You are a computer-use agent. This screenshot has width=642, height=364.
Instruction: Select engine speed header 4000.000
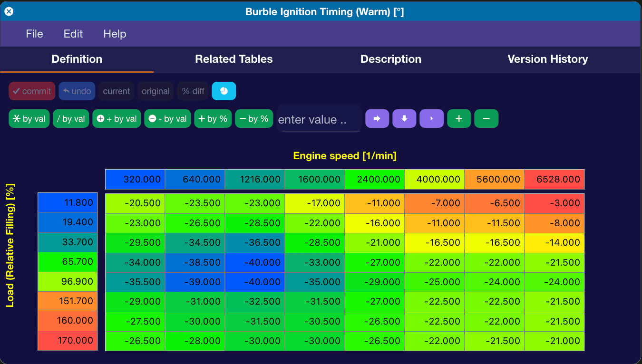pos(435,179)
